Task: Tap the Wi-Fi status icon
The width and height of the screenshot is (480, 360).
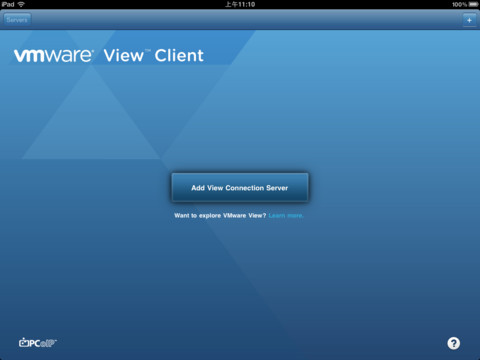Action: [x=21, y=4]
